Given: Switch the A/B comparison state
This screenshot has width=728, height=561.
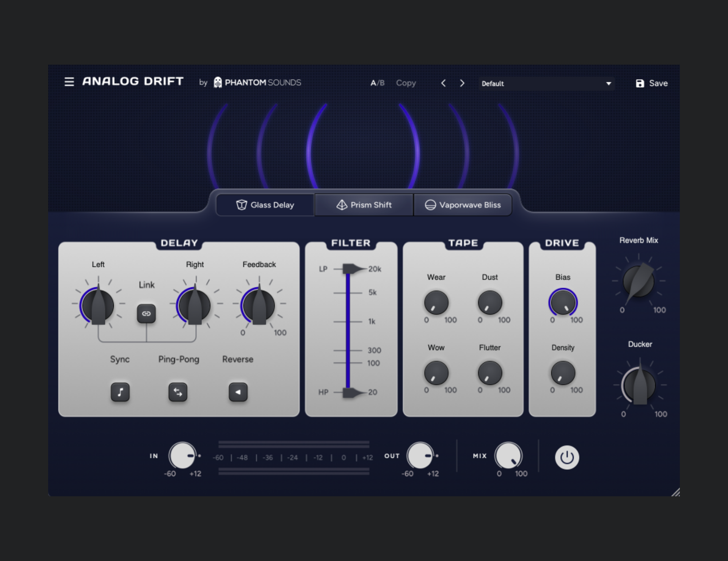Looking at the screenshot, I should point(377,83).
